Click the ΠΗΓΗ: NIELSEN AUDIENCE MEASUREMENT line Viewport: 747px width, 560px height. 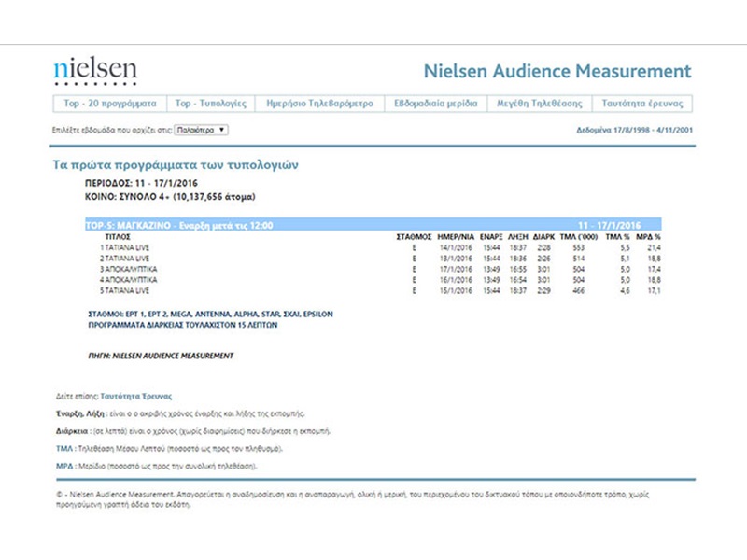coord(161,356)
